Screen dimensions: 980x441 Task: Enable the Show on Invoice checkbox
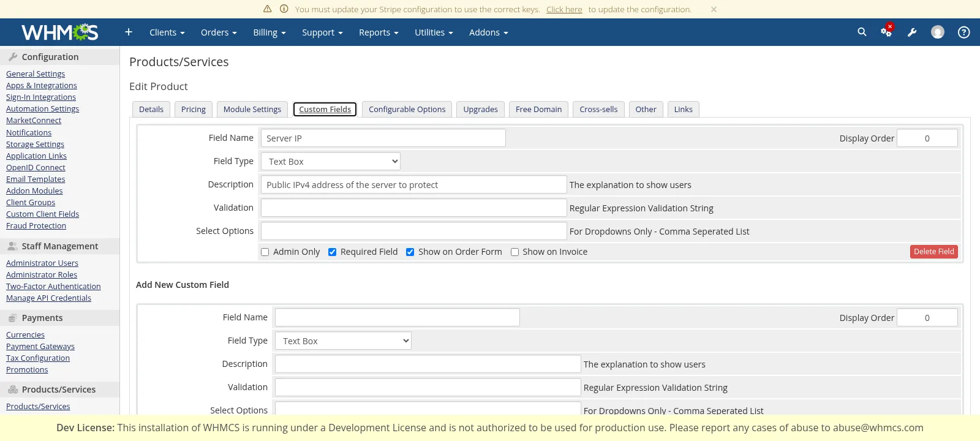pos(514,252)
